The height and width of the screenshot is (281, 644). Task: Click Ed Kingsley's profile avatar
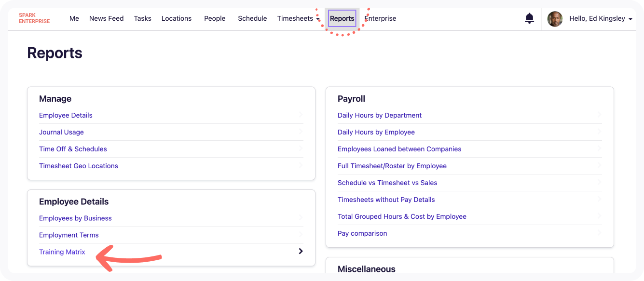(x=555, y=19)
